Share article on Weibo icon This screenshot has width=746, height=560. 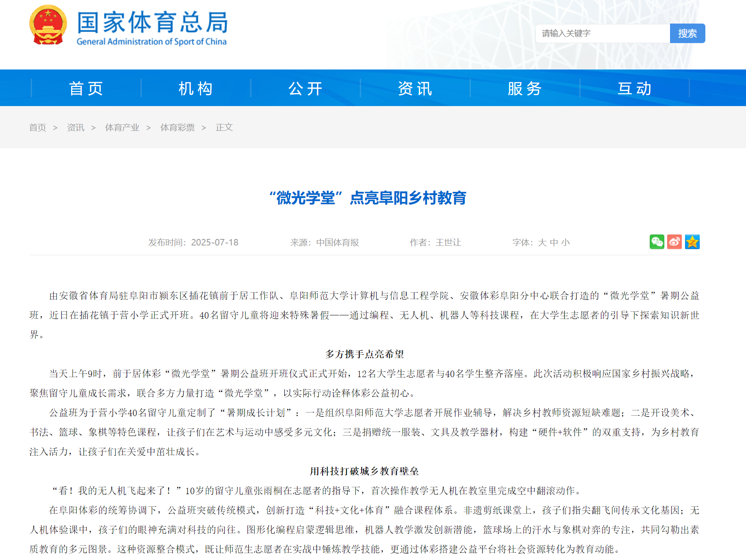click(674, 242)
